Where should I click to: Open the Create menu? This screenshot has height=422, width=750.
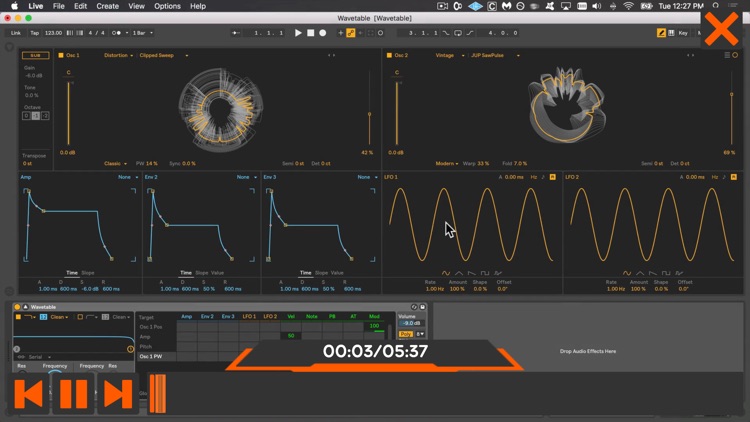pos(108,6)
